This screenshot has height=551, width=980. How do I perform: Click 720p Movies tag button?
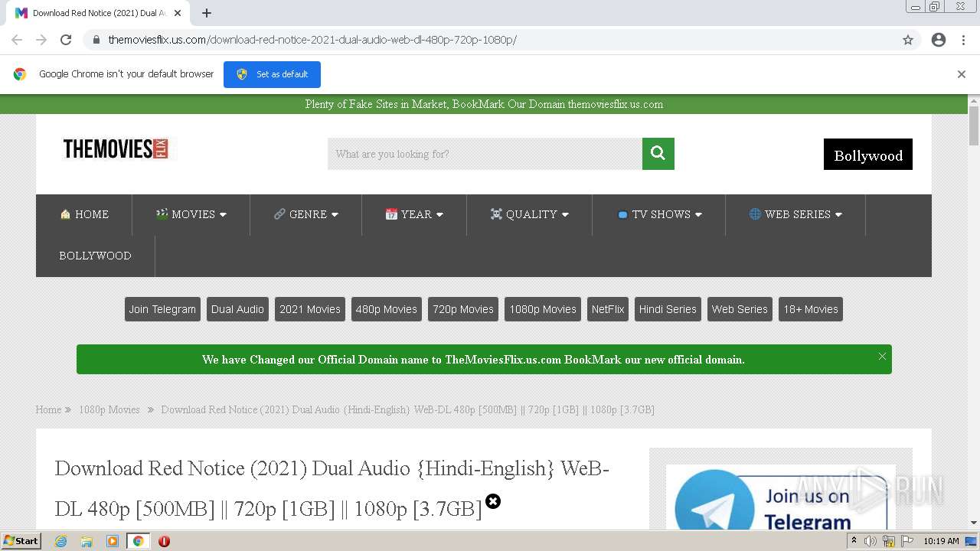click(x=463, y=309)
